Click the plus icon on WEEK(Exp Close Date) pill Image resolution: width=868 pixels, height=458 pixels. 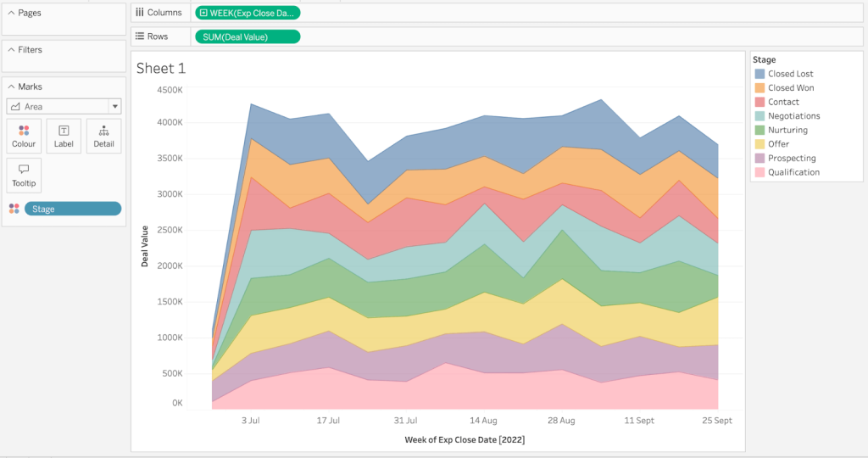pyautogui.click(x=203, y=13)
